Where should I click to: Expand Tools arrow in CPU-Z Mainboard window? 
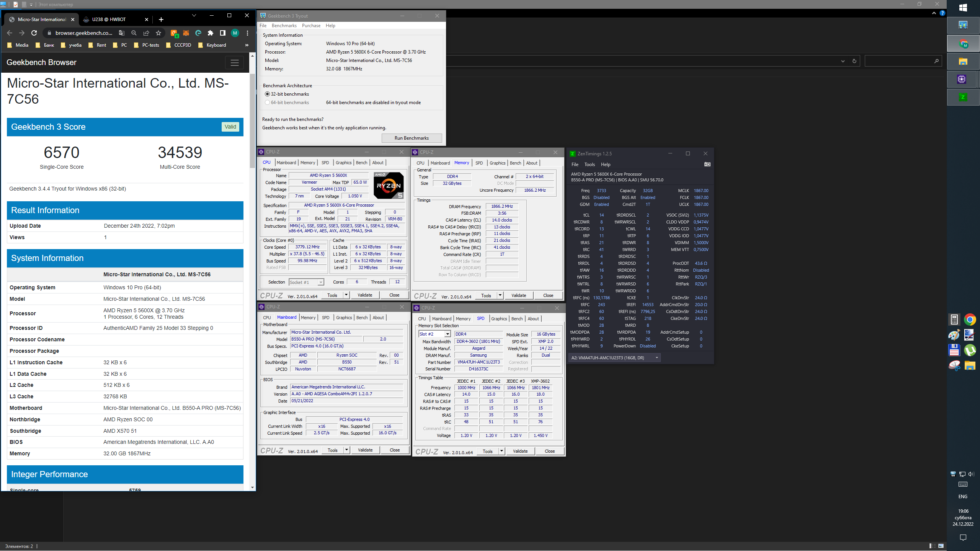[x=346, y=450]
